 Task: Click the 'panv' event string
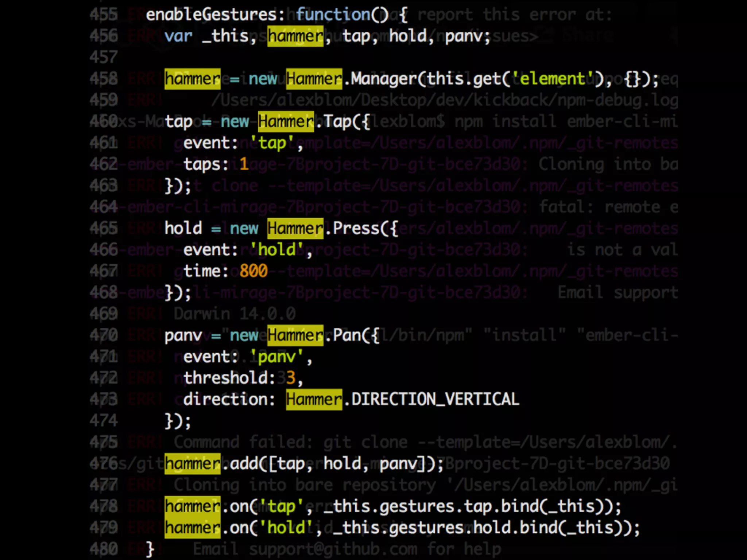[276, 357]
